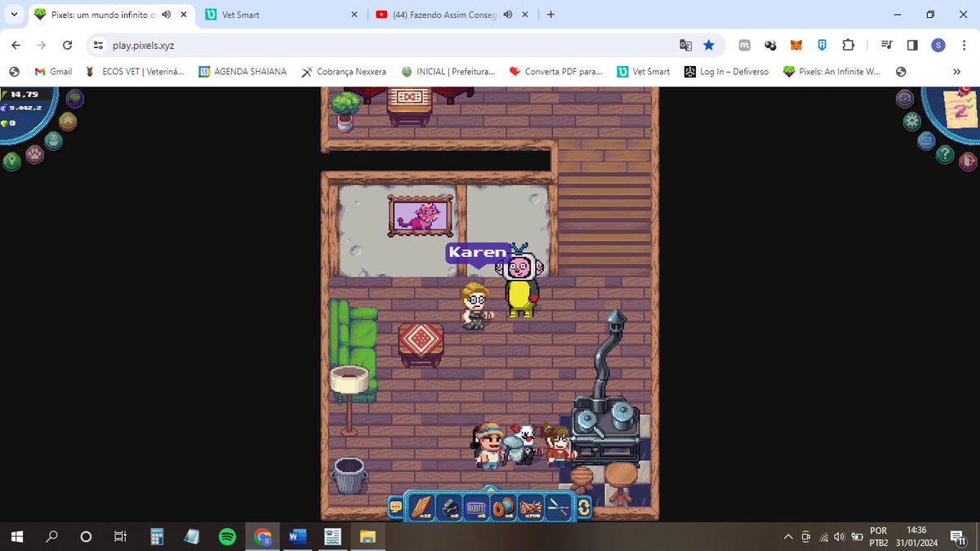980x551 pixels.
Task: Select the coal lump hotbar slot
Action: (449, 508)
